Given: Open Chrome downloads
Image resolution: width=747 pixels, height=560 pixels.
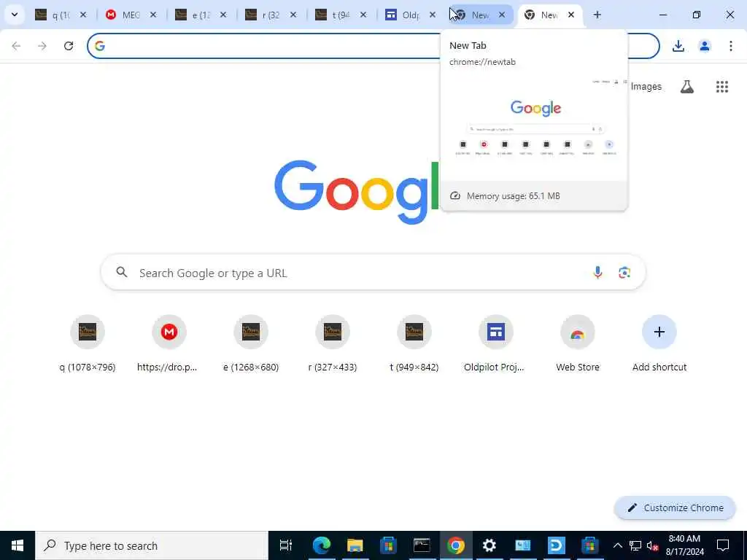Looking at the screenshot, I should point(678,46).
